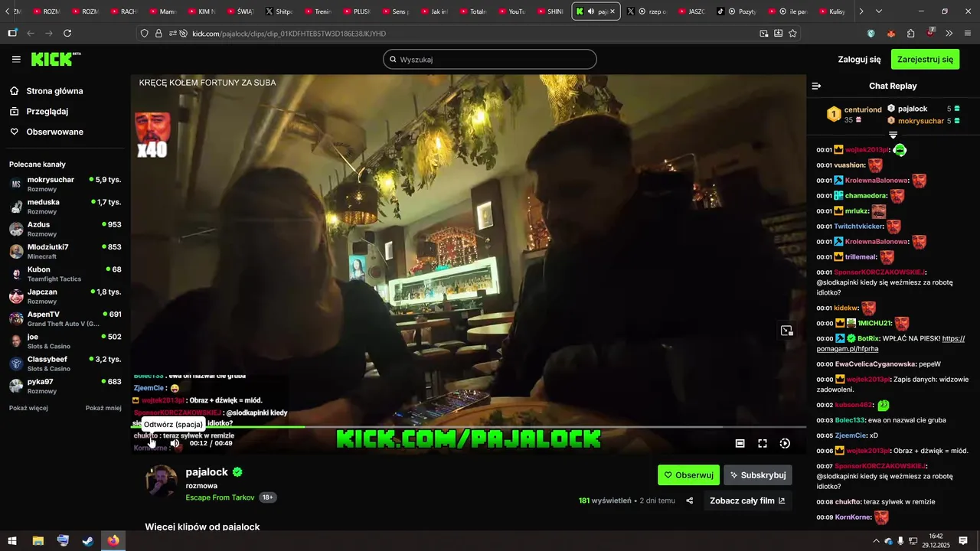Open Windows Start menu

(13, 541)
